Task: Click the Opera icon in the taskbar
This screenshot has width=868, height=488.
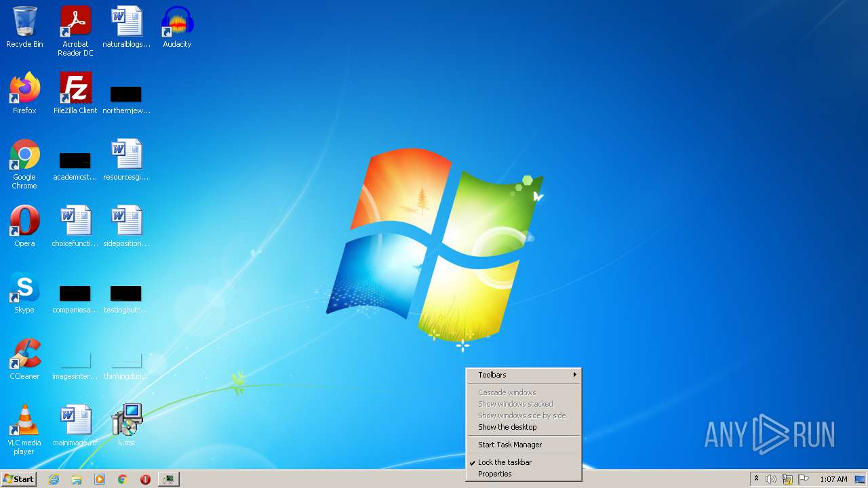Action: (145, 479)
